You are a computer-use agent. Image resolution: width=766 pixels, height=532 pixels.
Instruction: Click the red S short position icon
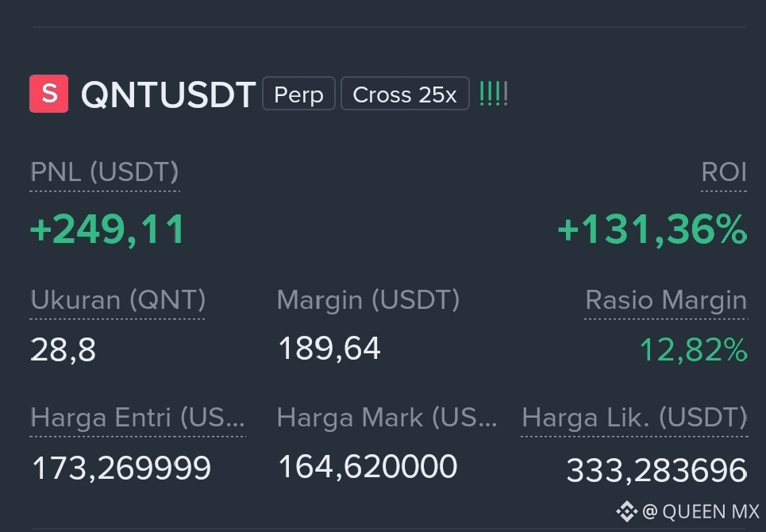point(49,94)
